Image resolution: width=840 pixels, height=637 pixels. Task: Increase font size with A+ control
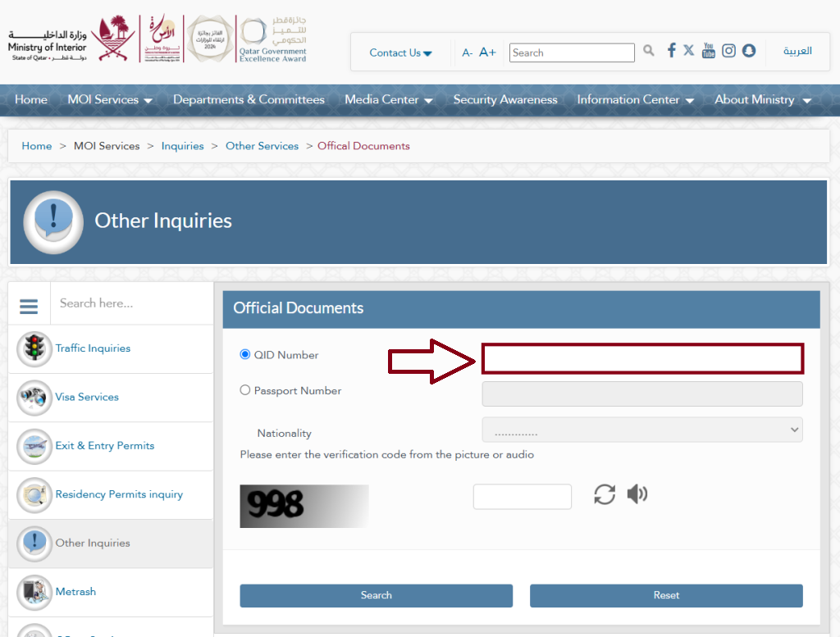[x=487, y=51]
